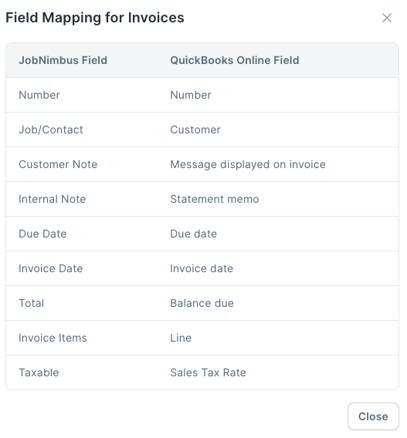407x438 pixels.
Task: Select the Customer mapping cell
Action: click(195, 130)
